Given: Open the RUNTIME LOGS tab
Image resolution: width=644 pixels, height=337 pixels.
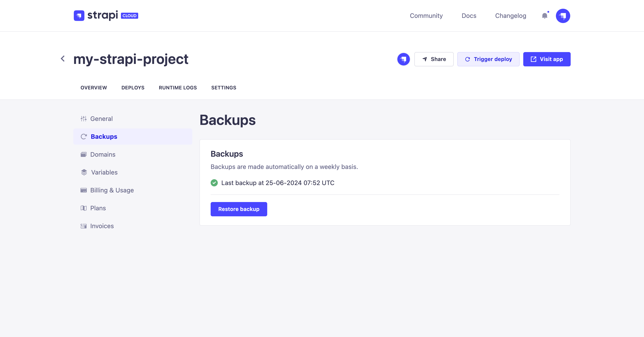Looking at the screenshot, I should [x=178, y=88].
